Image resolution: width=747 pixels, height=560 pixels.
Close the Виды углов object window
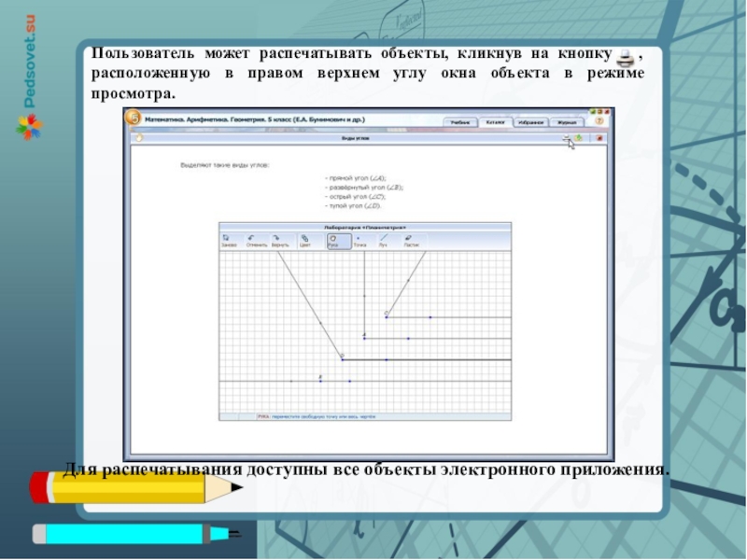pos(599,138)
